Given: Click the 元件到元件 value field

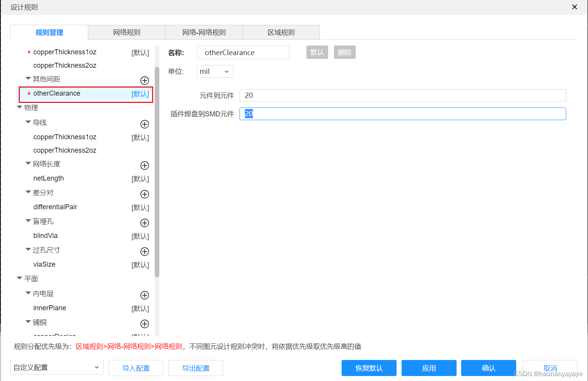Looking at the screenshot, I should pos(403,95).
